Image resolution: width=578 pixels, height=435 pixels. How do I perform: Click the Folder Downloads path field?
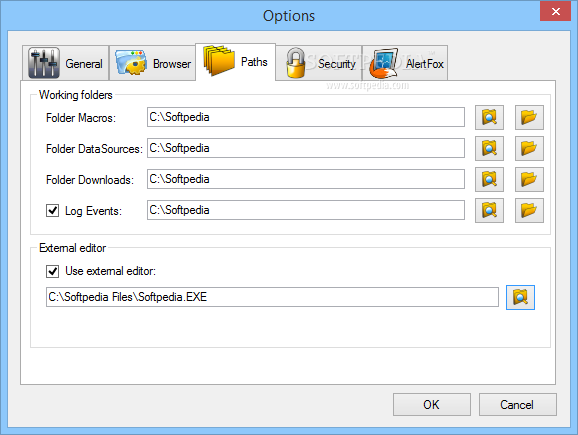pos(306,179)
